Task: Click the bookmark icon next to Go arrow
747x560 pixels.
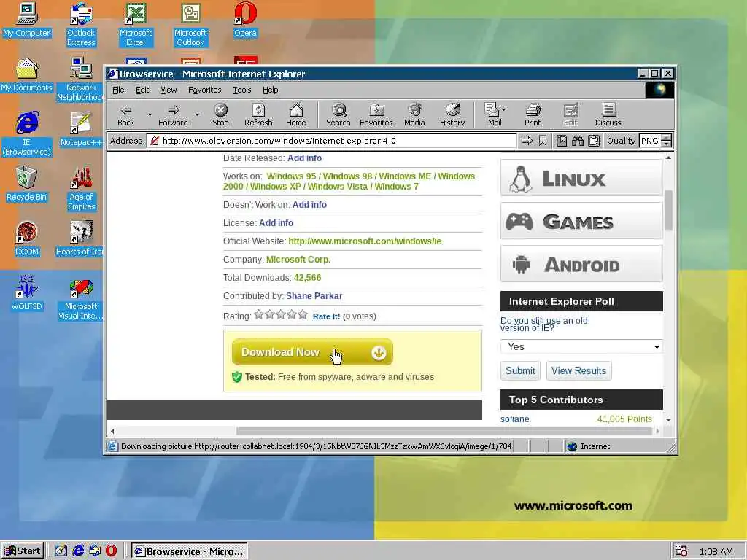Action: (543, 141)
